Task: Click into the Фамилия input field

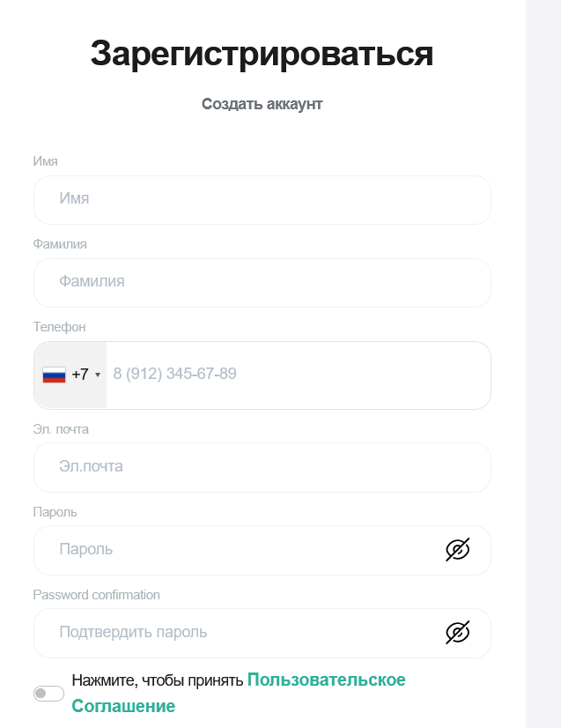Action: [x=262, y=282]
